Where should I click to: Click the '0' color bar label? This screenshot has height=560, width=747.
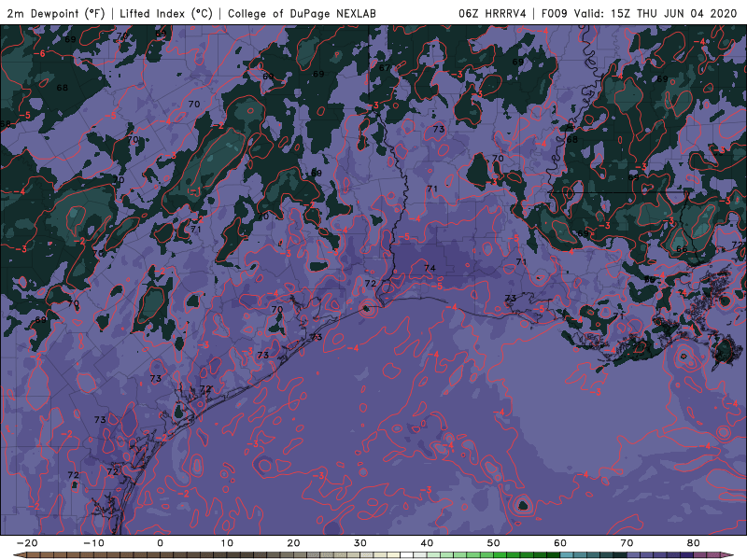(160, 543)
